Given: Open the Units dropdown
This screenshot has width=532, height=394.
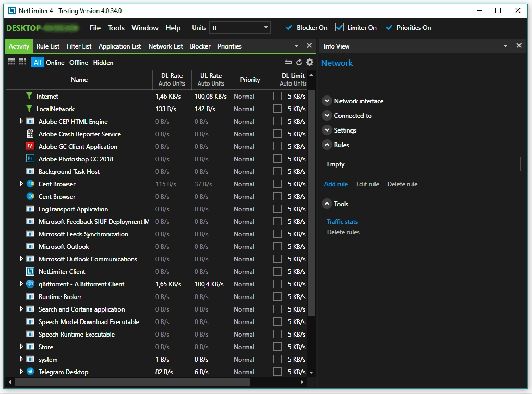Looking at the screenshot, I should point(239,28).
